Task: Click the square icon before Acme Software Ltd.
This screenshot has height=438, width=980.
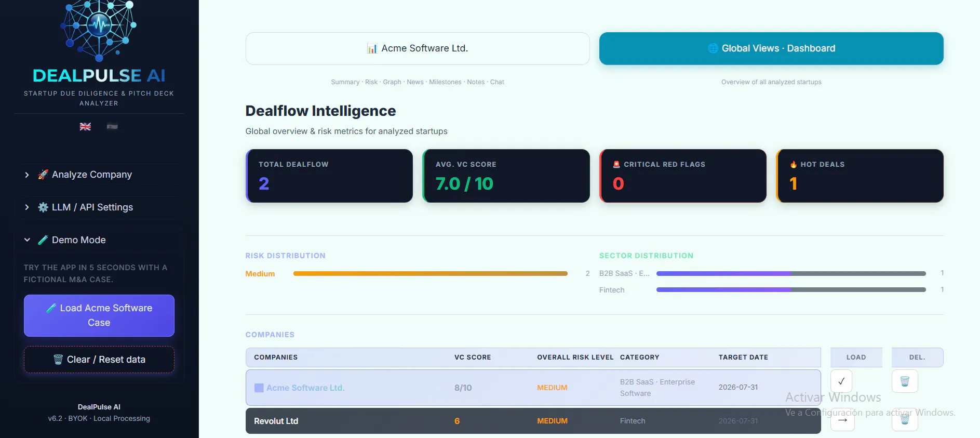Action: coord(259,388)
